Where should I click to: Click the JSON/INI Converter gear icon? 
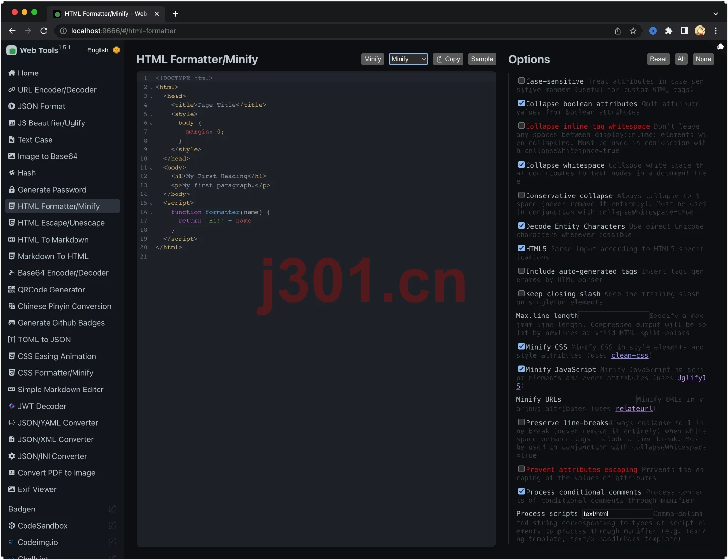tap(12, 456)
